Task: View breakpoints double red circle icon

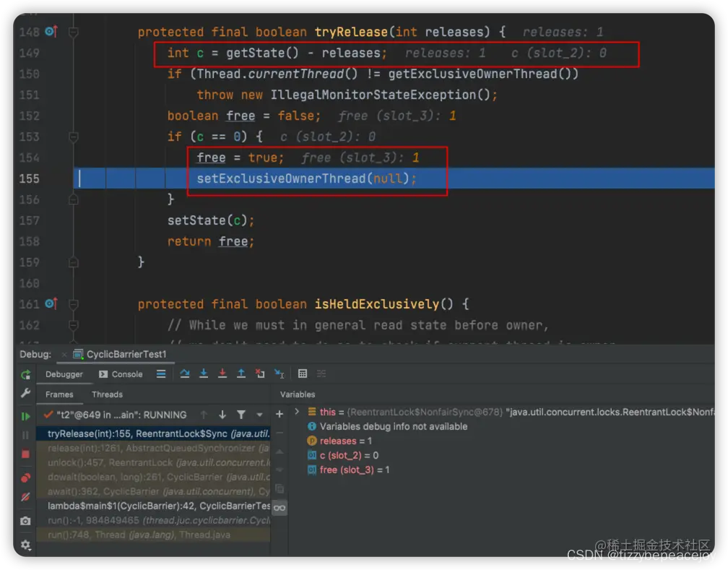Action: [x=25, y=478]
